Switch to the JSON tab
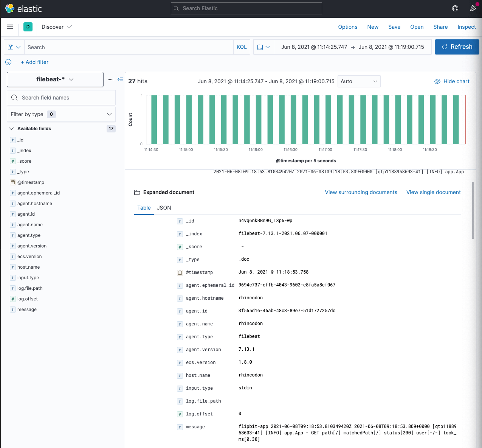The width and height of the screenshot is (482, 448). pyautogui.click(x=164, y=208)
